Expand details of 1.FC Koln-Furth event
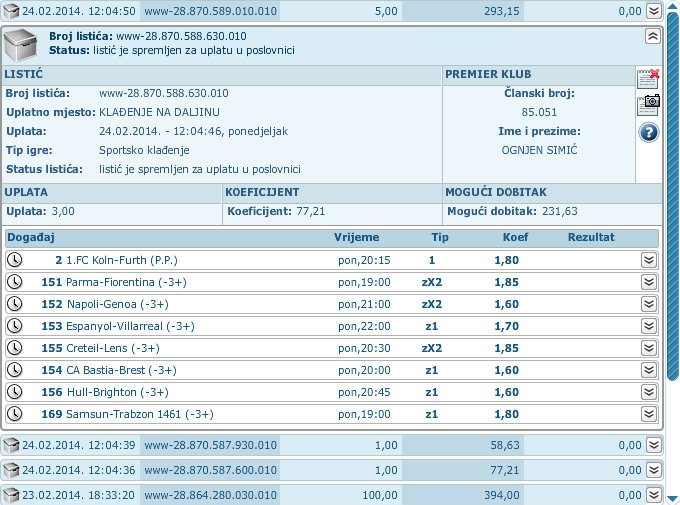Image resolution: width=680 pixels, height=505 pixels. pos(649,260)
